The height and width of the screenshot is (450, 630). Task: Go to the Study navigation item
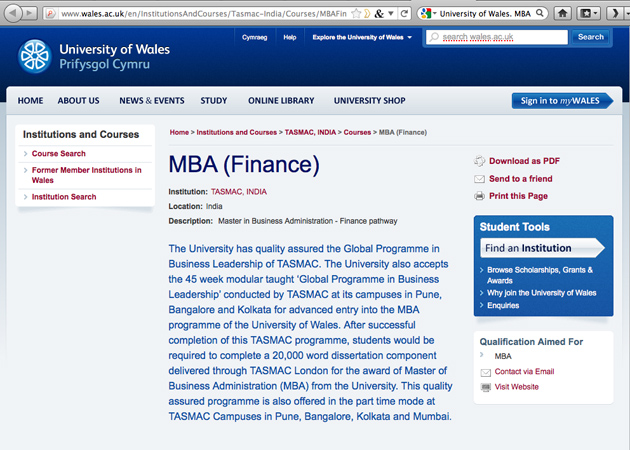[x=213, y=101]
